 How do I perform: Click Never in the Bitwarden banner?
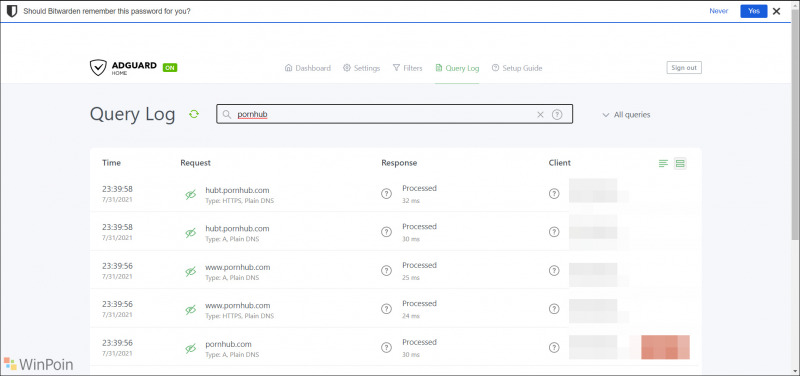(x=718, y=11)
